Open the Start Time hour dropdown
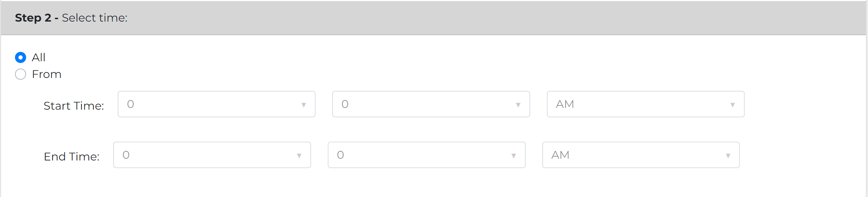 click(217, 104)
